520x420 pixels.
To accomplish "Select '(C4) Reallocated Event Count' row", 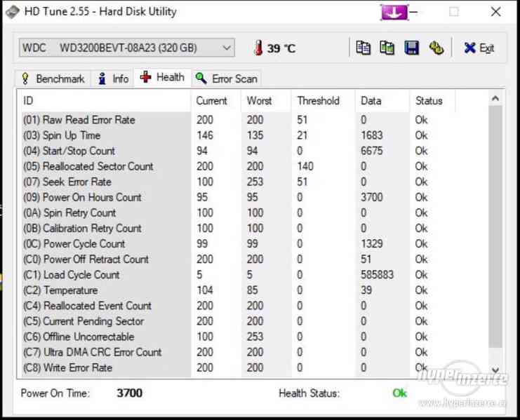I will 239,306.
